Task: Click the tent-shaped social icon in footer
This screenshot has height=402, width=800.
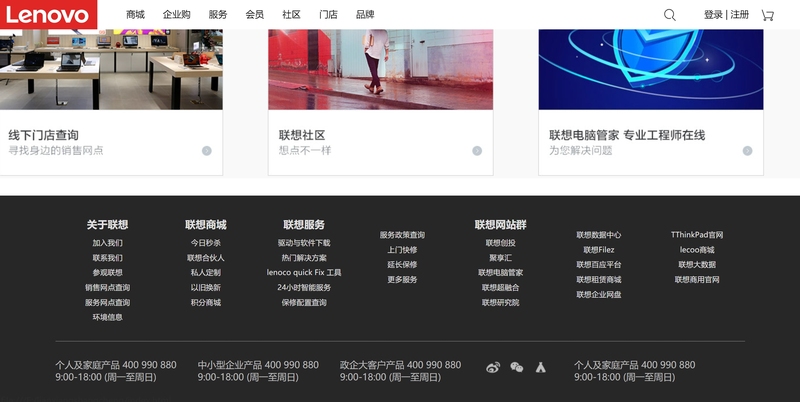Action: [x=541, y=367]
